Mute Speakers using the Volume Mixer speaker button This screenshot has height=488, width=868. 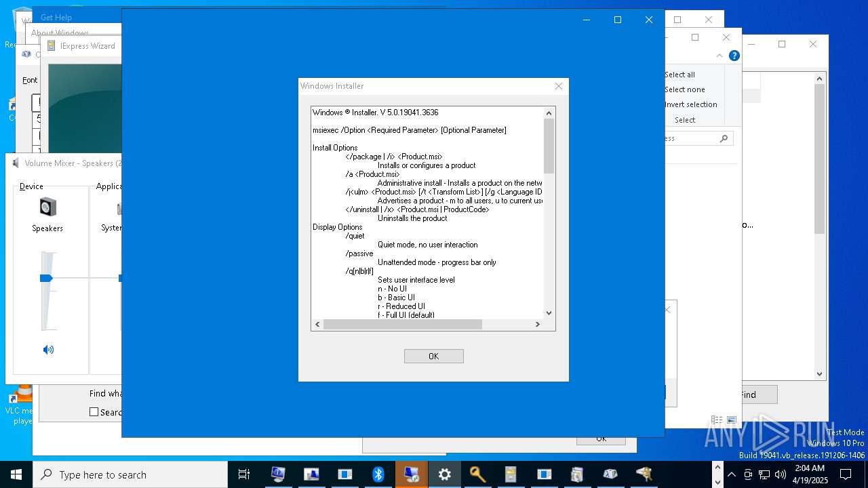(48, 350)
